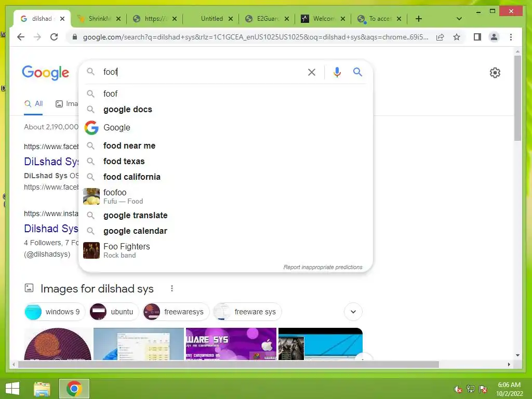Screen dimensions: 532x399
Task: Bookmark this tab with the star icon
Action: pyautogui.click(x=457, y=37)
